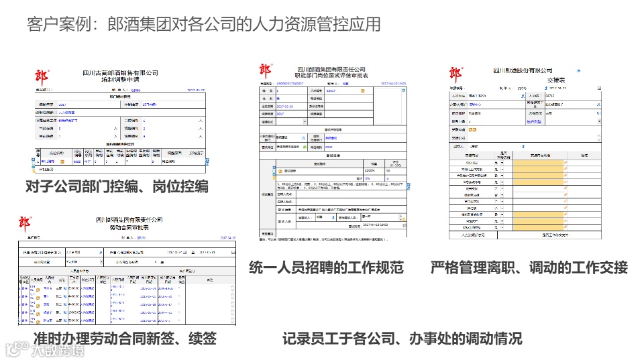Click the 郎 logo on the 劳动合同审批表 form
The image size is (644, 362).
click(x=25, y=224)
